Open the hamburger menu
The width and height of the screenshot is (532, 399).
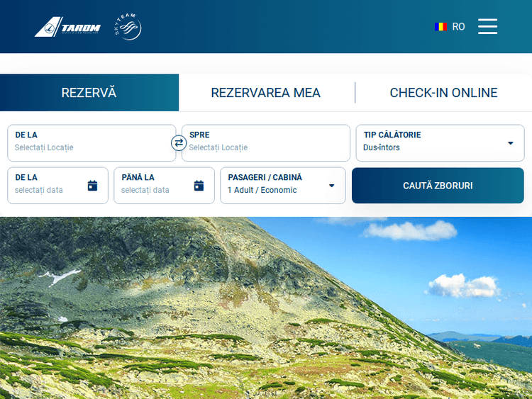pos(487,26)
